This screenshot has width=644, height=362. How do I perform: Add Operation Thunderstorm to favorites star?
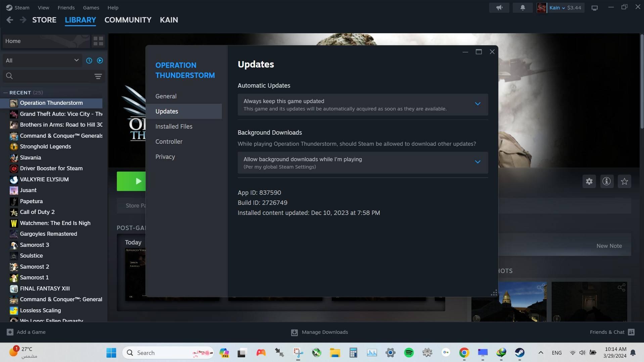(x=624, y=181)
